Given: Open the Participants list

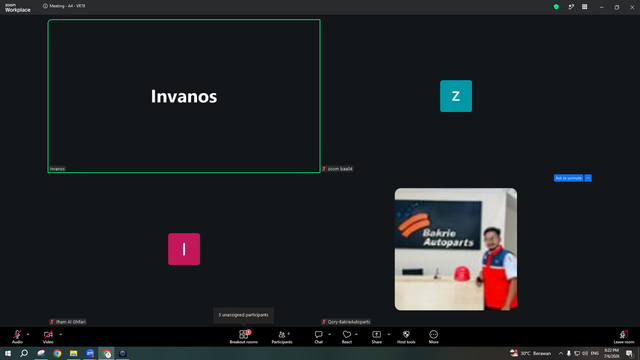Looking at the screenshot, I should click(x=282, y=337).
